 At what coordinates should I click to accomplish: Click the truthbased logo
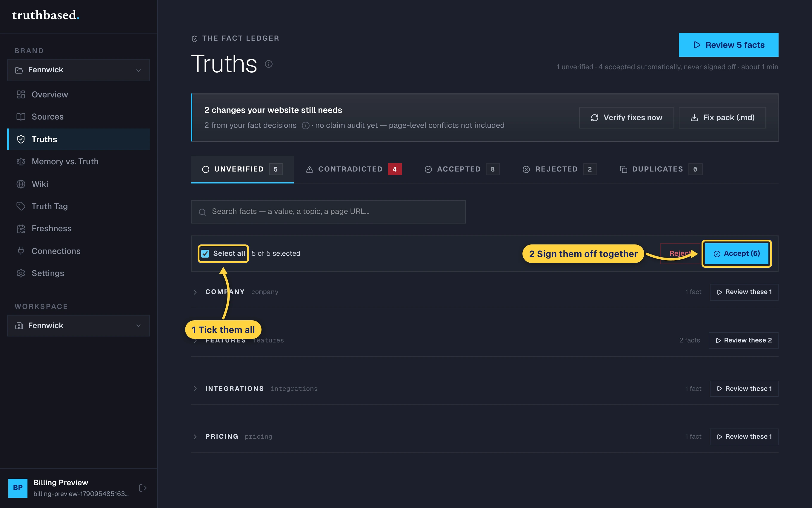click(46, 15)
